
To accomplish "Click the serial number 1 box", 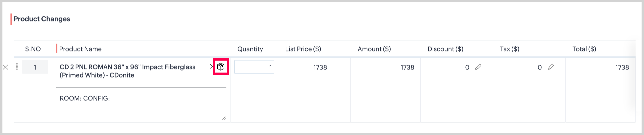I will pyautogui.click(x=35, y=67).
